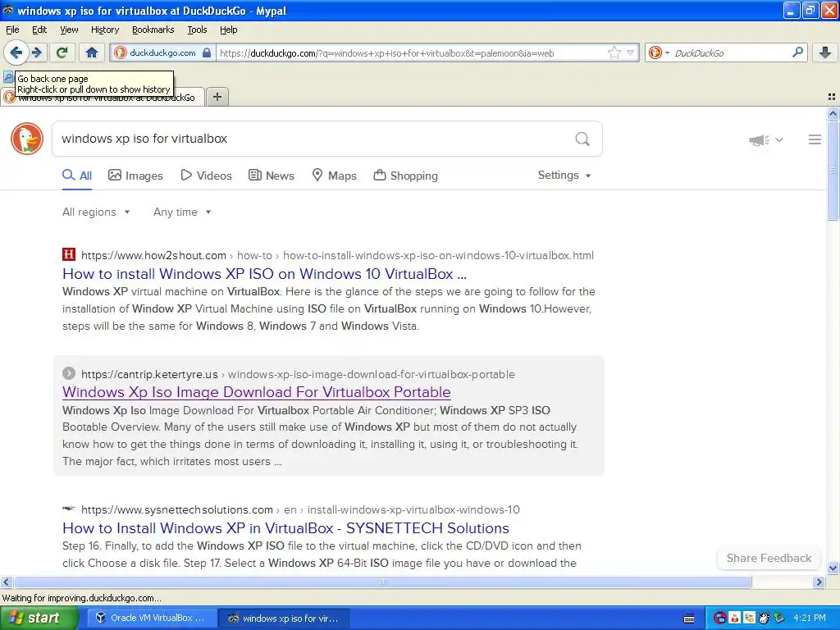Viewport: 840px width, 630px height.
Task: Open the downloads arrow button
Action: pos(825,52)
